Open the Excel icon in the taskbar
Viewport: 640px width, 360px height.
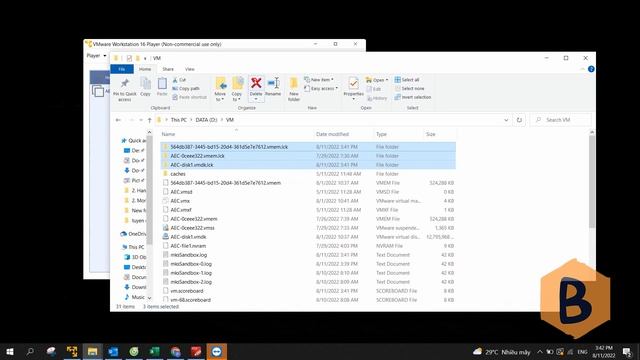(x=155, y=351)
